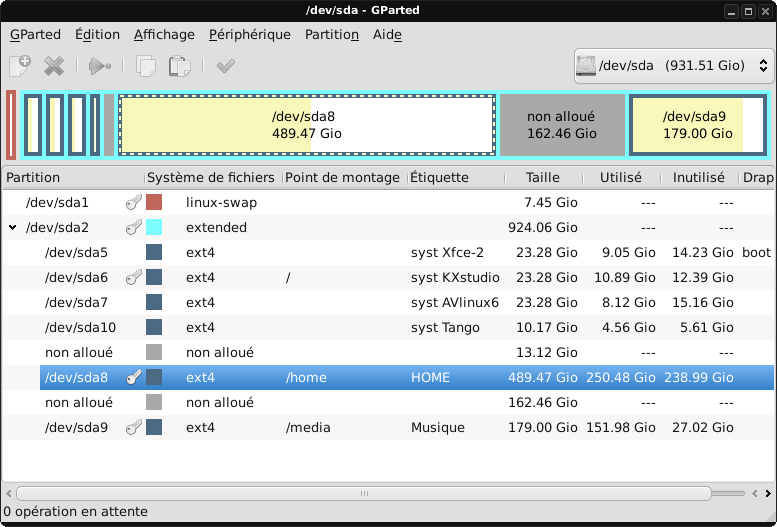777x527 pixels.
Task: Select the 162.46 Gio unallocated block in map
Action: [562, 125]
